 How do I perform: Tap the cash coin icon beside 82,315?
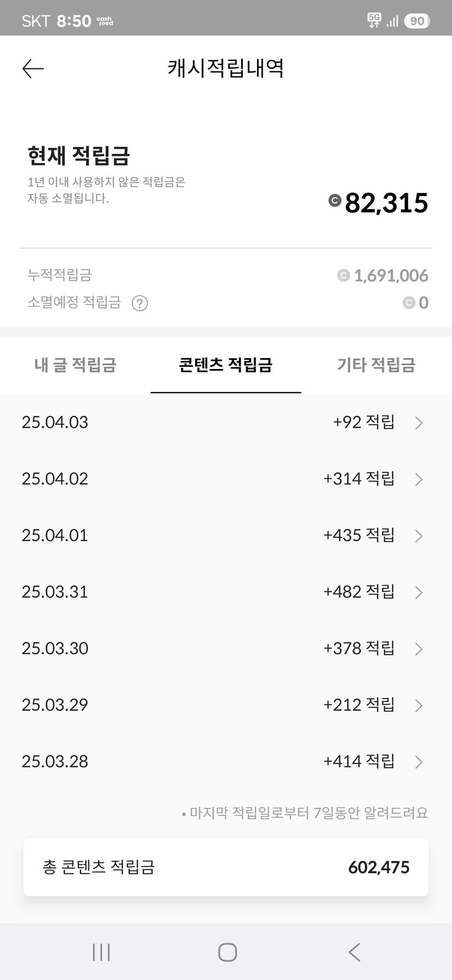335,201
